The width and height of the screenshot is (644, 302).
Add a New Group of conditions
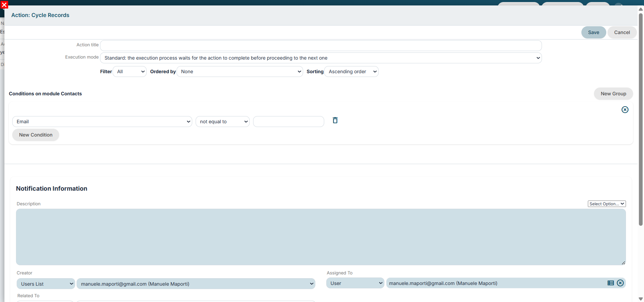tap(613, 94)
